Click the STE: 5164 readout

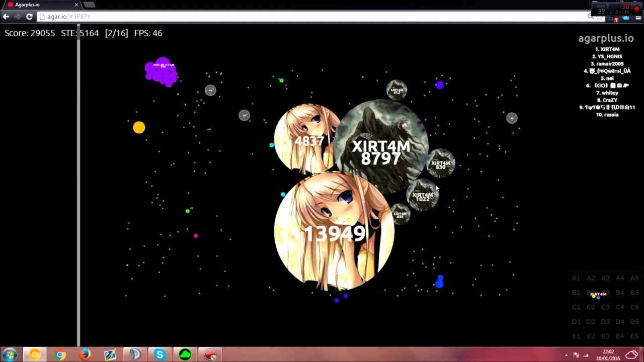click(80, 33)
